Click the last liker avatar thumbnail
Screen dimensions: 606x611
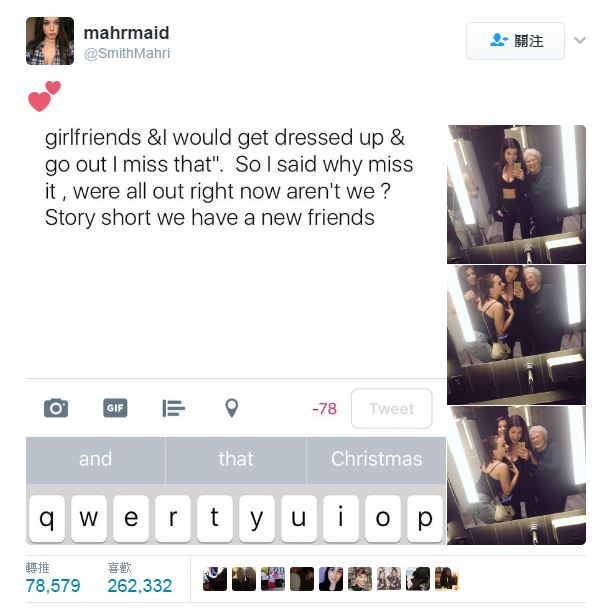click(447, 579)
